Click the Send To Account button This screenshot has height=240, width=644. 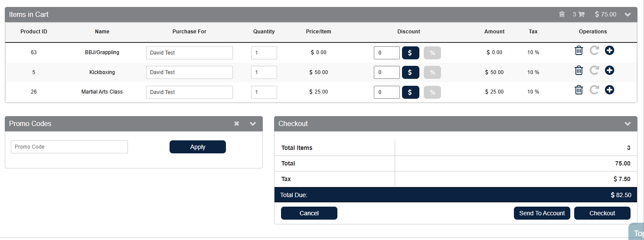[542, 213]
